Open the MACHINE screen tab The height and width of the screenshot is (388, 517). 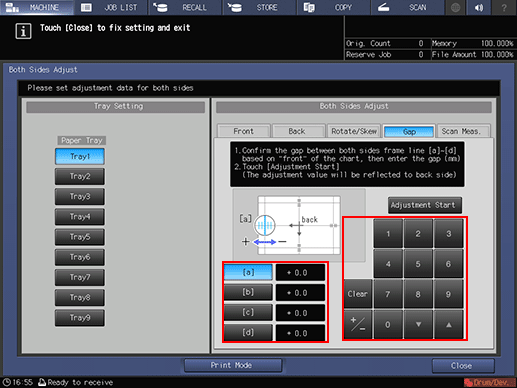click(37, 7)
